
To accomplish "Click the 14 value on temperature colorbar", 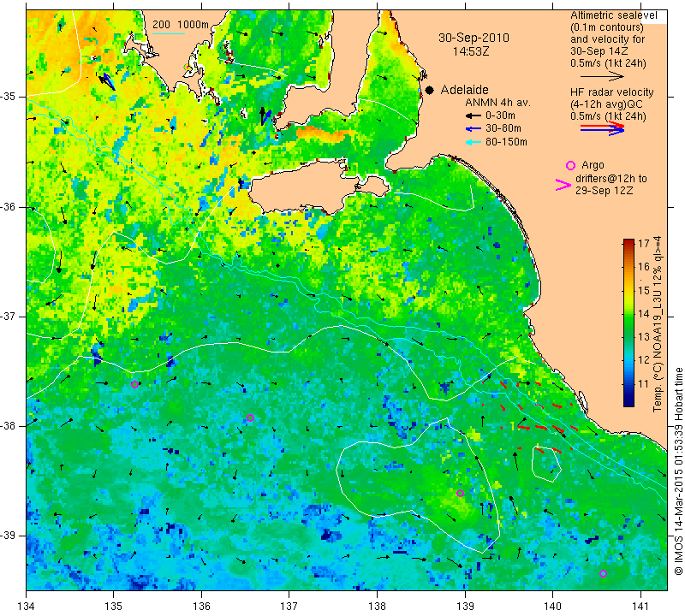I will pos(644,313).
